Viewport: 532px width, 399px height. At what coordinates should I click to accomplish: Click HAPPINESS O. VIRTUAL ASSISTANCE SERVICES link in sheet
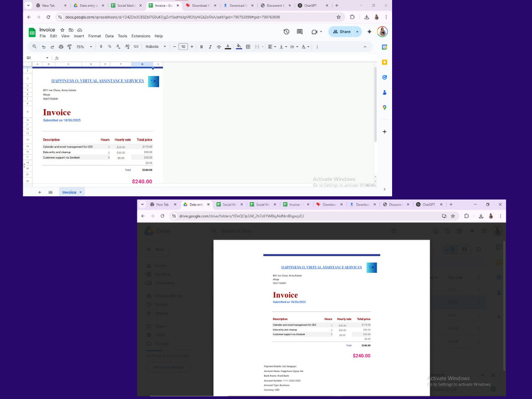(98, 81)
